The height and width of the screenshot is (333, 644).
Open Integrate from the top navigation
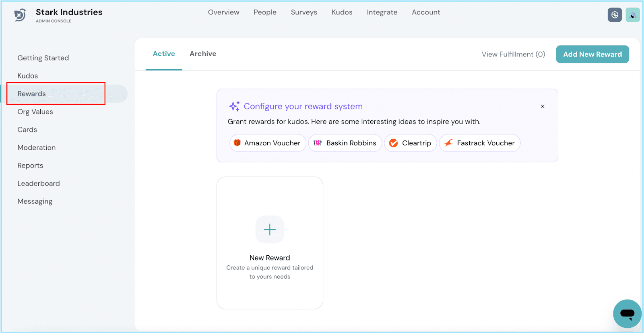382,12
